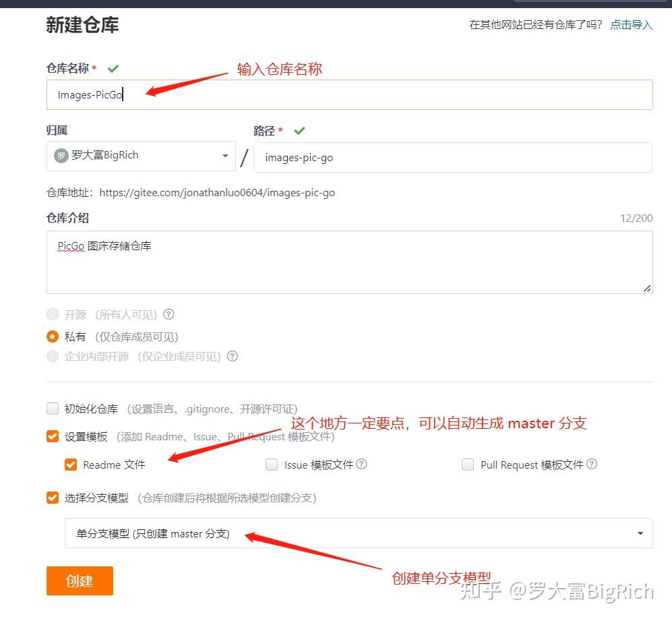Screen dimensions: 672x621
Task: Click the help icon beside 企业内部开源 option
Action: pyautogui.click(x=233, y=356)
